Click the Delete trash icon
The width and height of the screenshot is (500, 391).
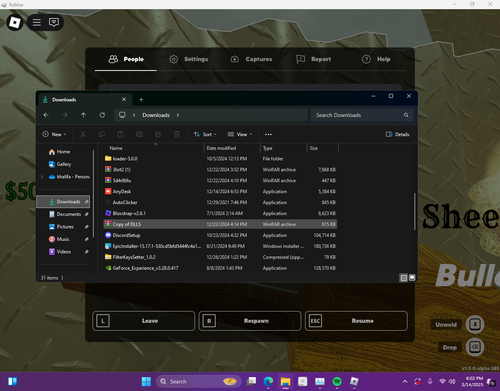[177, 134]
